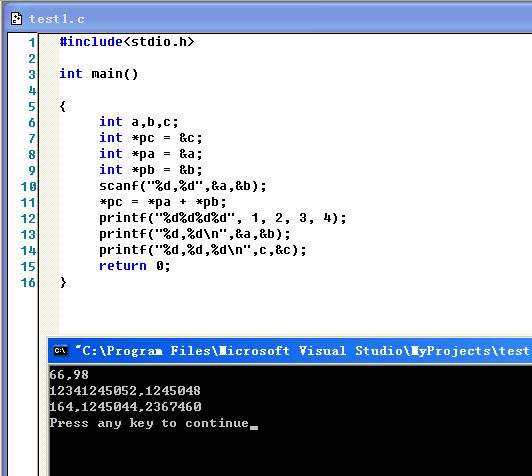Select the test1.c title bar text

click(57, 19)
